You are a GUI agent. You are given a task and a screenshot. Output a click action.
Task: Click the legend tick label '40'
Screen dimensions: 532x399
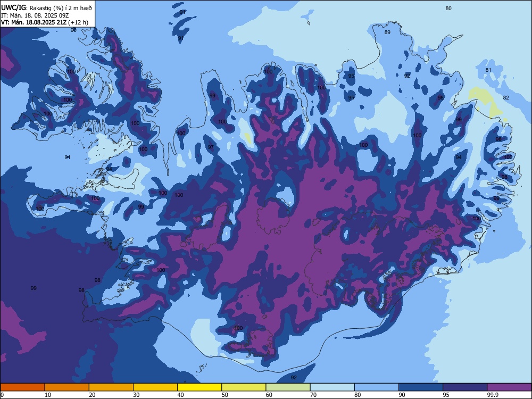point(180,395)
